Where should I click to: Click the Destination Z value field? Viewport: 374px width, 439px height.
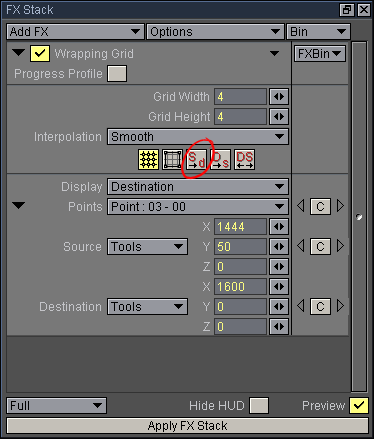240,327
